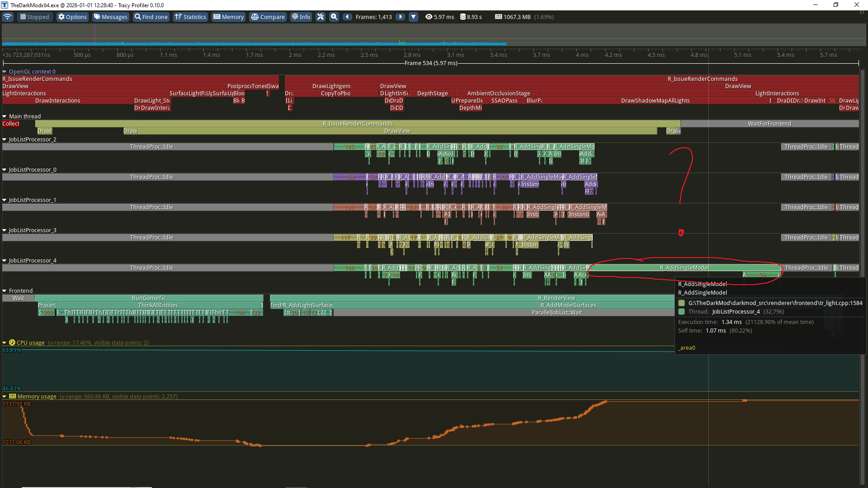This screenshot has height=488, width=868.
Task: Collapse the CPU usage plot
Action: (5, 343)
